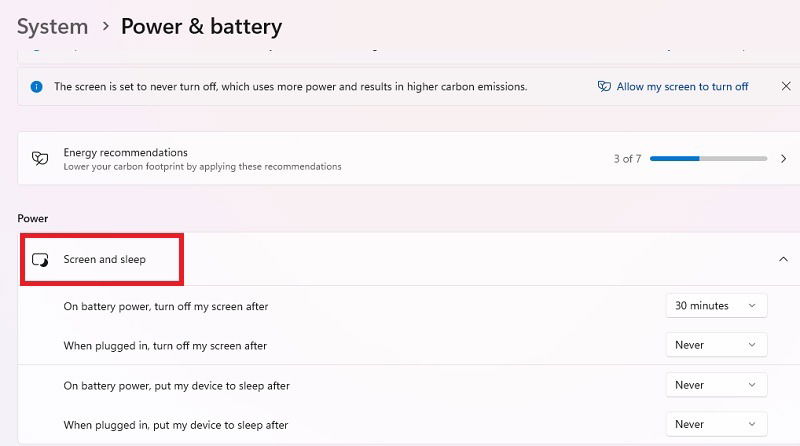Click the 3 of 7 progress bar

(708, 159)
